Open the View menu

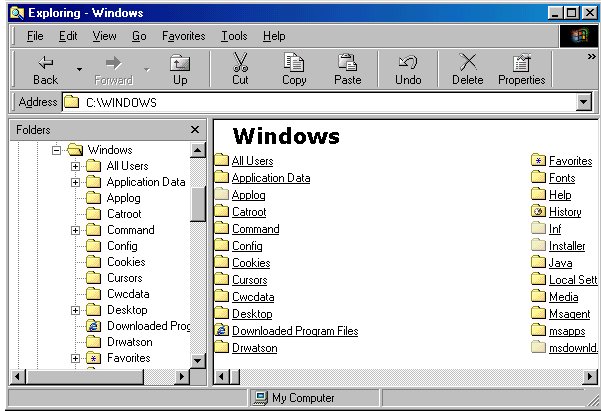point(104,36)
